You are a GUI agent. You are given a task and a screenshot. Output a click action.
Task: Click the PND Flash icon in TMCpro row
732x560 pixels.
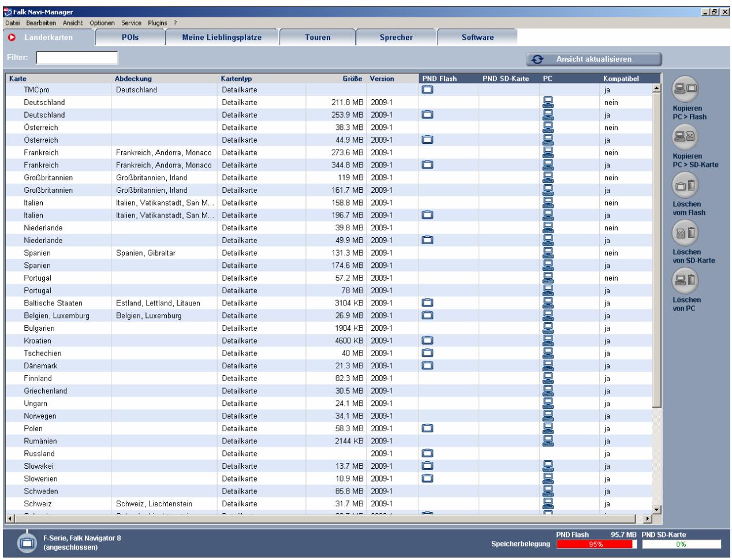tap(427, 90)
